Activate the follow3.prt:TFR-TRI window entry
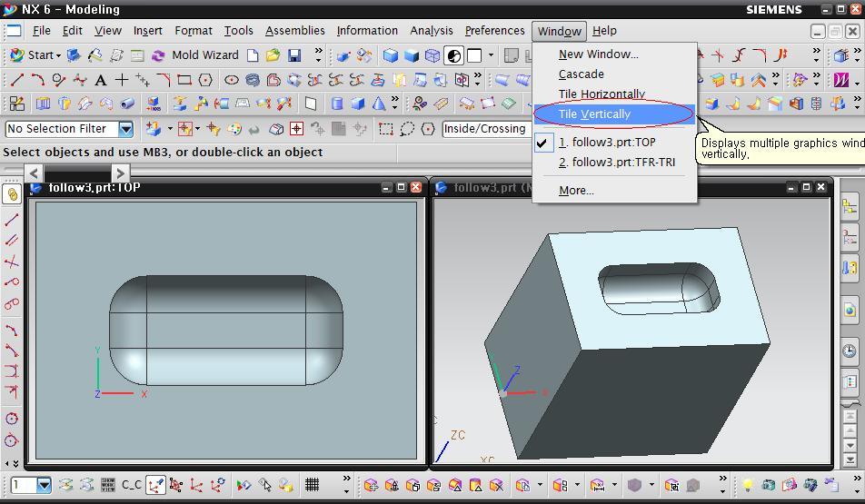Image resolution: width=865 pixels, height=504 pixels. coord(616,163)
